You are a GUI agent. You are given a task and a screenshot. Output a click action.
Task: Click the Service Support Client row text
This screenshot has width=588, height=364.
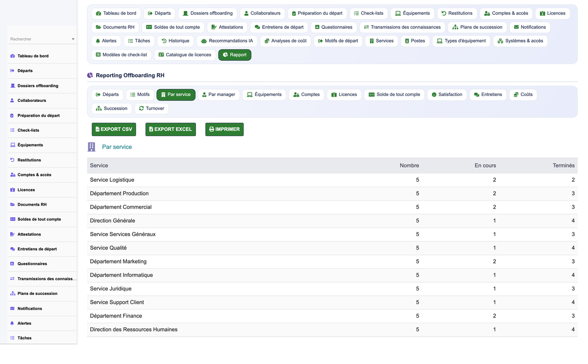coord(117,302)
